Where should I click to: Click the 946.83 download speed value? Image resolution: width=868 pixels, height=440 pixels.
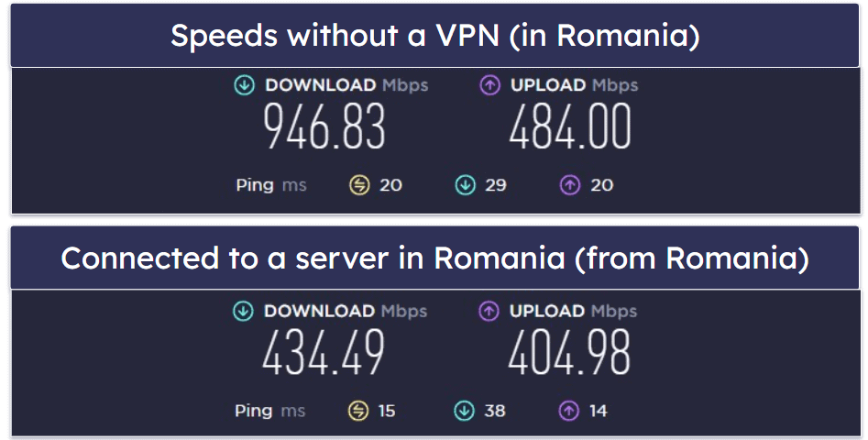point(324,128)
